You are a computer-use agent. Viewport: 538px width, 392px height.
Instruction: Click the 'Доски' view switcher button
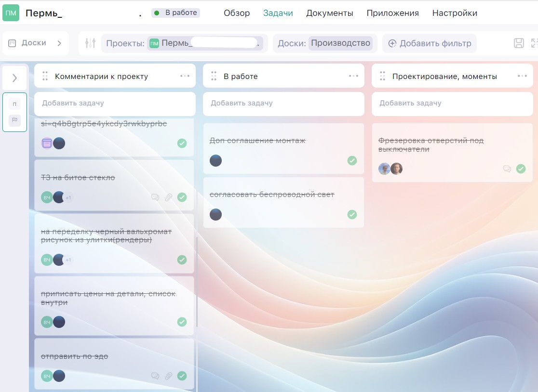click(35, 43)
